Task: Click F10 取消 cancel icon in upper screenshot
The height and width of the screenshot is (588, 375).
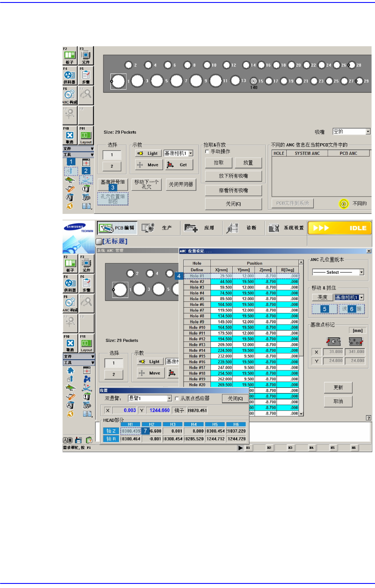Action: click(x=70, y=135)
